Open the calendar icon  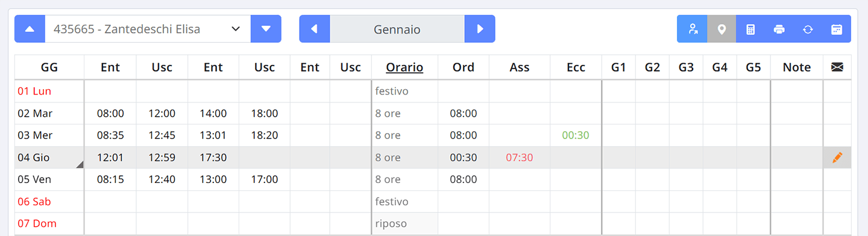837,29
